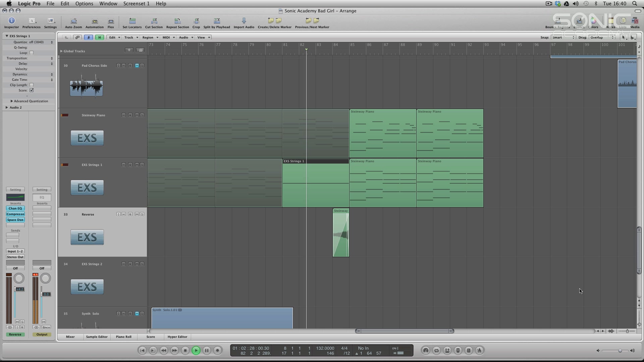Select the EXS Strings 1 region
The image size is (644, 362).
tap(316, 183)
